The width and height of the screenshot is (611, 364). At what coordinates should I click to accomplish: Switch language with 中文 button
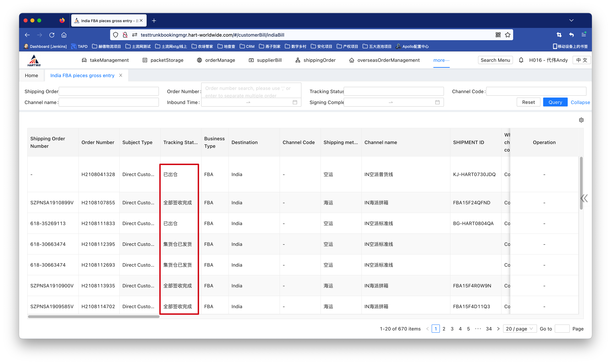pyautogui.click(x=581, y=60)
